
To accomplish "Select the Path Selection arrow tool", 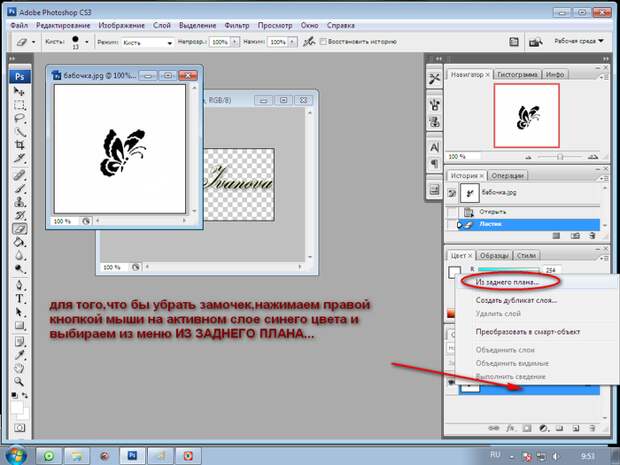I will pyautogui.click(x=19, y=312).
